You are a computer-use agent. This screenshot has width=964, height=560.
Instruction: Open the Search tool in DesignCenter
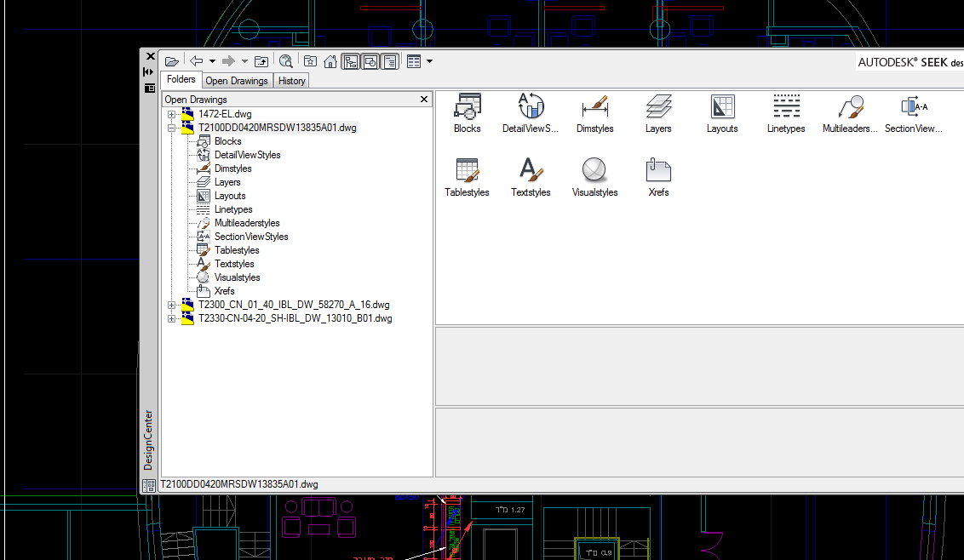click(x=286, y=61)
